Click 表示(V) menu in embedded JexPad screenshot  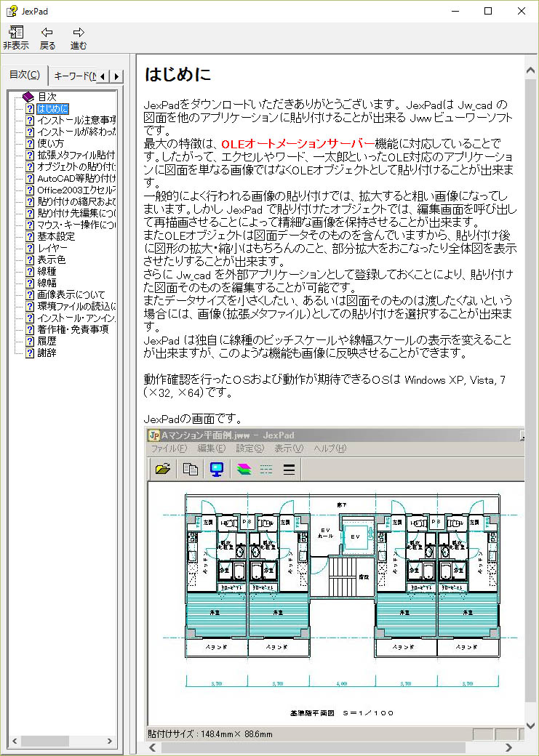coord(289,449)
